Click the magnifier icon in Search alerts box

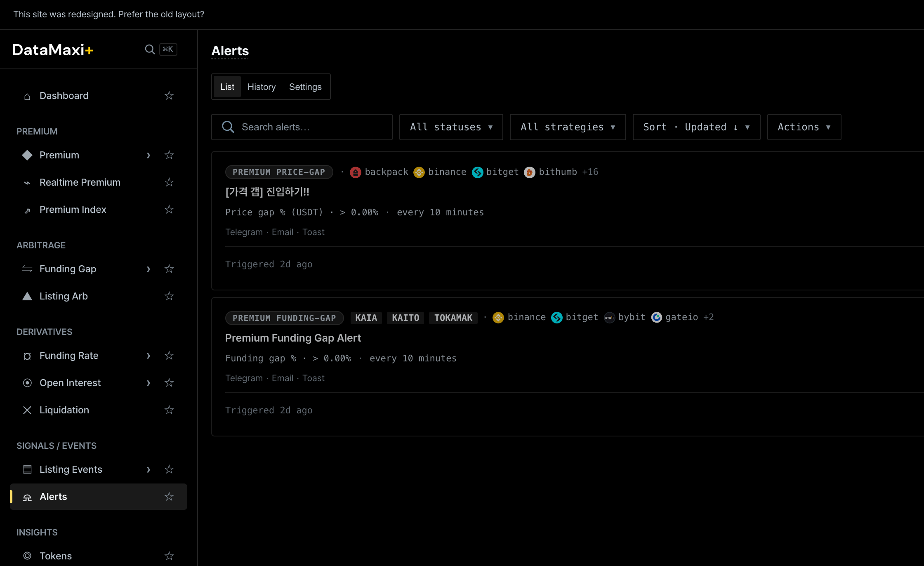point(228,127)
